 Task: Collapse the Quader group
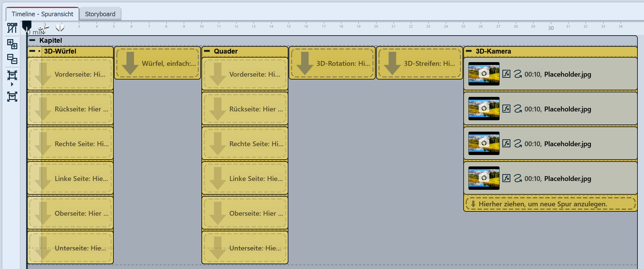point(207,51)
